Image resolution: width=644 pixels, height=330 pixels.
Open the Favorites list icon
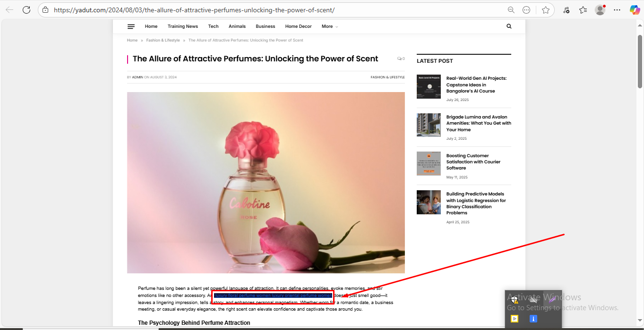(583, 10)
